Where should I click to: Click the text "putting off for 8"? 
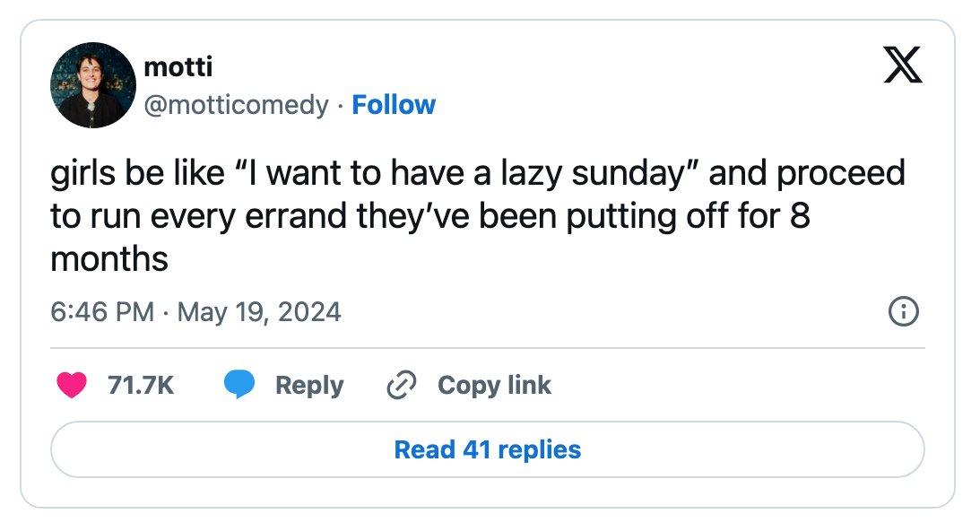click(x=688, y=216)
